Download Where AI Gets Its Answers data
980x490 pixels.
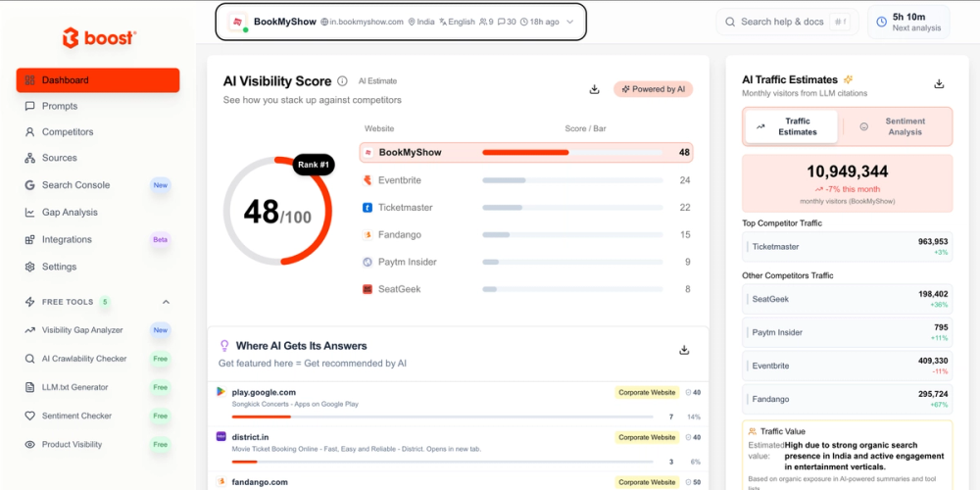pos(684,350)
